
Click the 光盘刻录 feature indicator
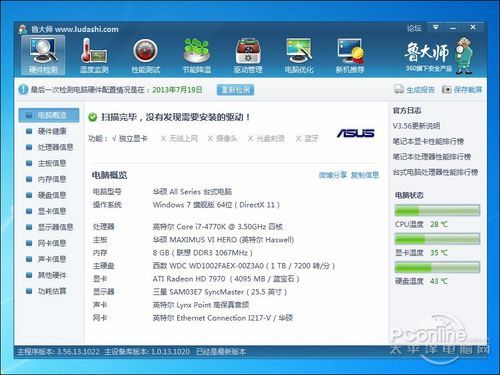pos(266,138)
